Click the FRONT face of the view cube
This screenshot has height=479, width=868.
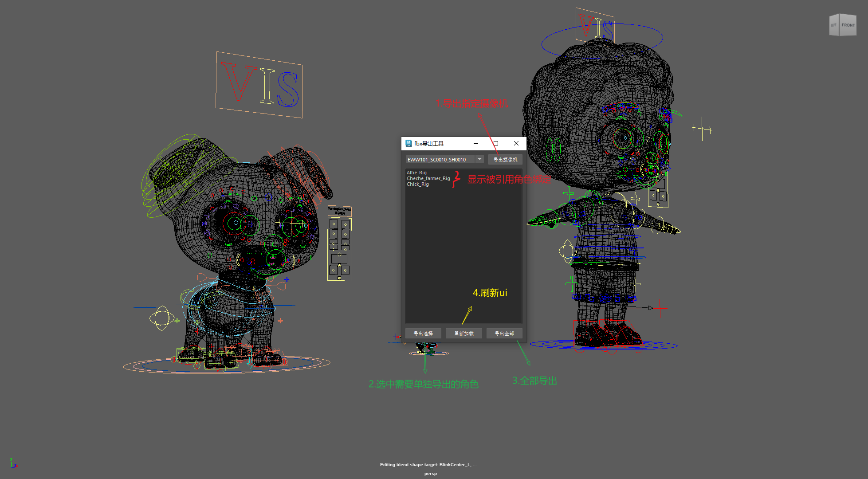[x=848, y=25]
